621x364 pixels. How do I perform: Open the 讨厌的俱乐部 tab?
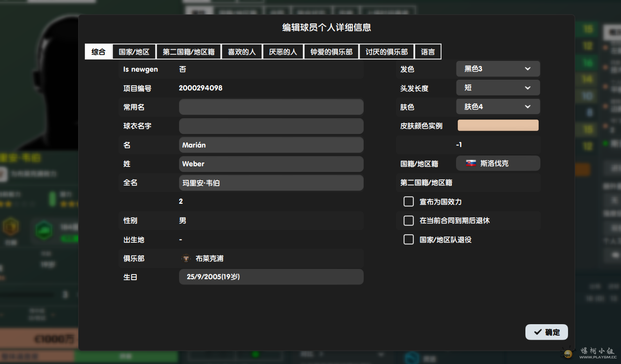pyautogui.click(x=387, y=52)
